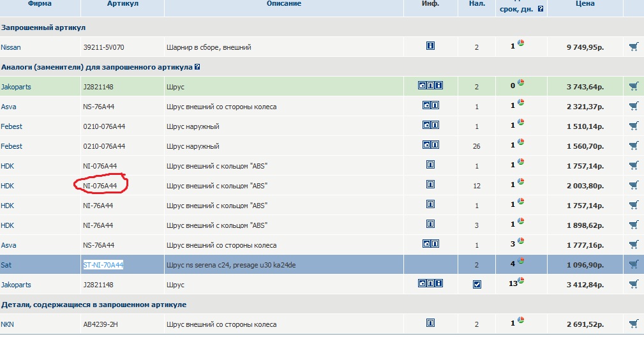The height and width of the screenshot is (339, 644).
Task: Open photo icon for Asva 1 777,16р. row
Action: [427, 244]
